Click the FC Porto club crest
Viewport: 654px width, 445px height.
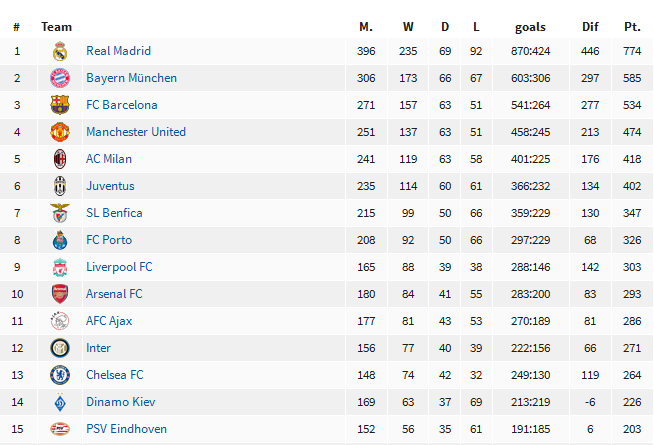point(60,240)
